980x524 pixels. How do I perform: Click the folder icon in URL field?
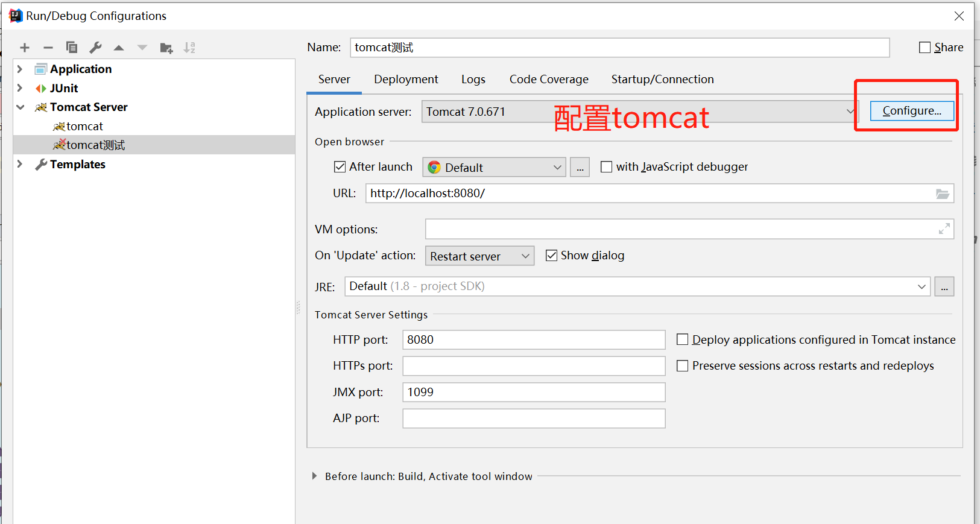[943, 194]
